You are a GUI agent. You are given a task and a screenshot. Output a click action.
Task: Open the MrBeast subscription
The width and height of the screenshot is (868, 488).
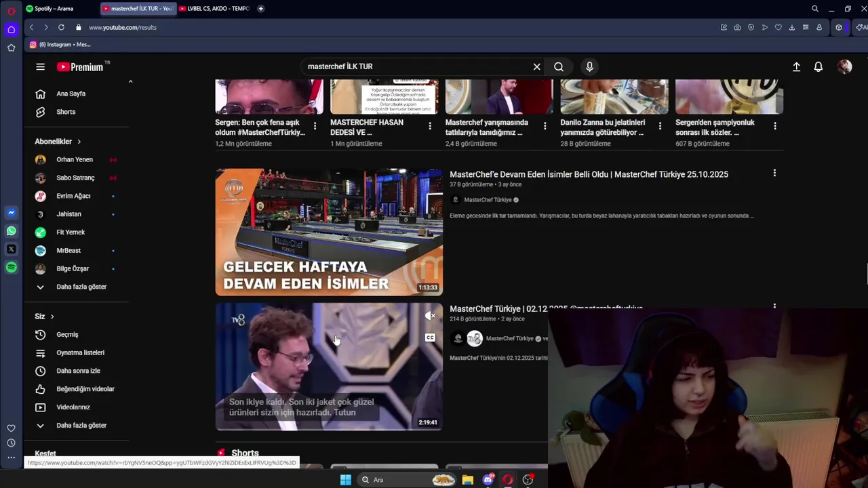point(68,250)
